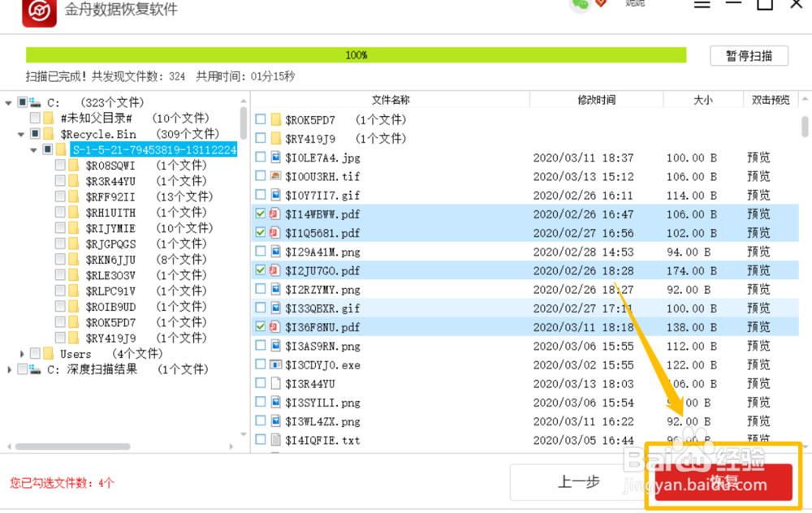Click the C: drive icon in tree

click(35, 102)
